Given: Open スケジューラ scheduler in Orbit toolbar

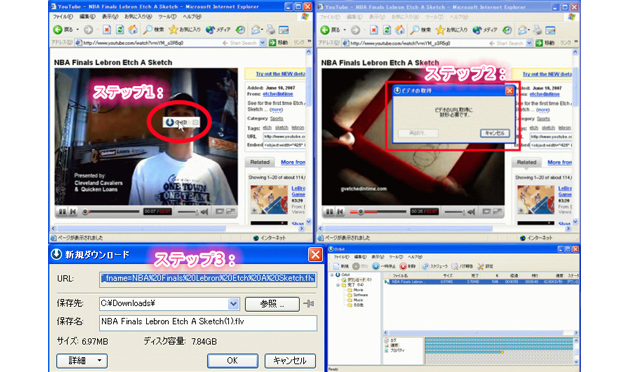Looking at the screenshot, I should pyautogui.click(x=434, y=266).
